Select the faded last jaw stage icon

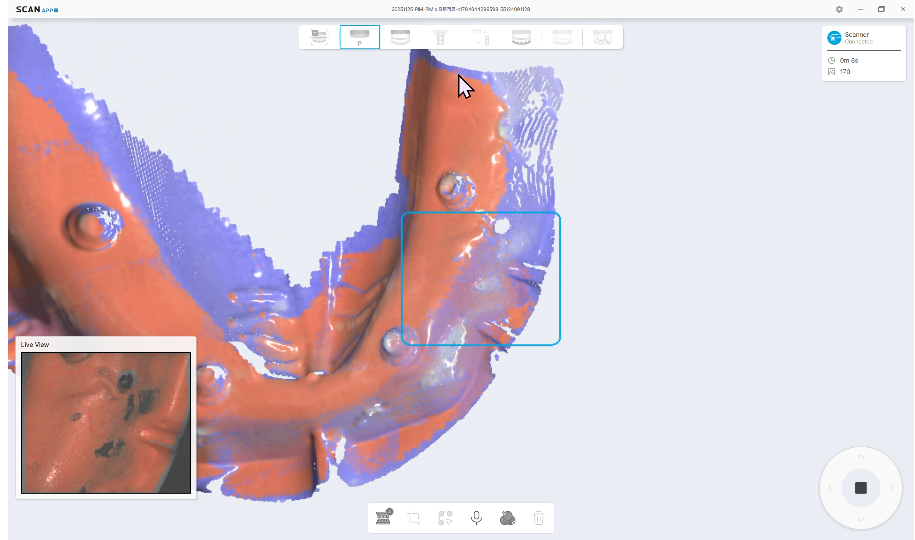pos(562,38)
